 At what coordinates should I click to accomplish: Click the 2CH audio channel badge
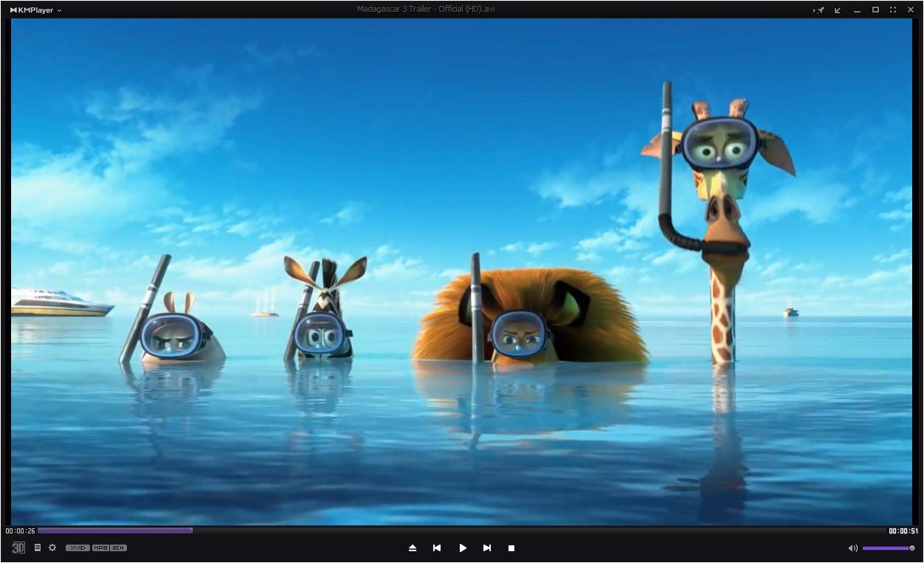point(118,548)
